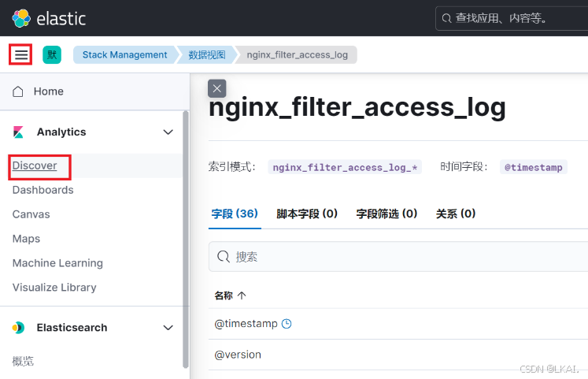The image size is (588, 379).
Task: Collapse the Analytics section chevron
Action: (x=168, y=132)
